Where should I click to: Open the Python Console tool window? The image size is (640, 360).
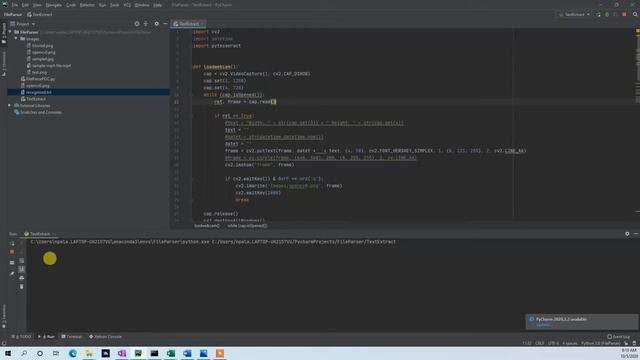pos(105,337)
